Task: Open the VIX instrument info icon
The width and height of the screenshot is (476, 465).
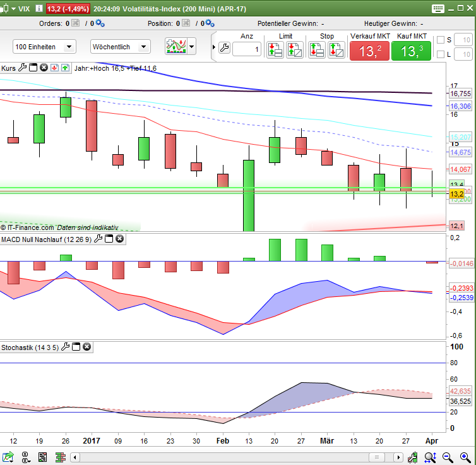Action: coord(39,8)
